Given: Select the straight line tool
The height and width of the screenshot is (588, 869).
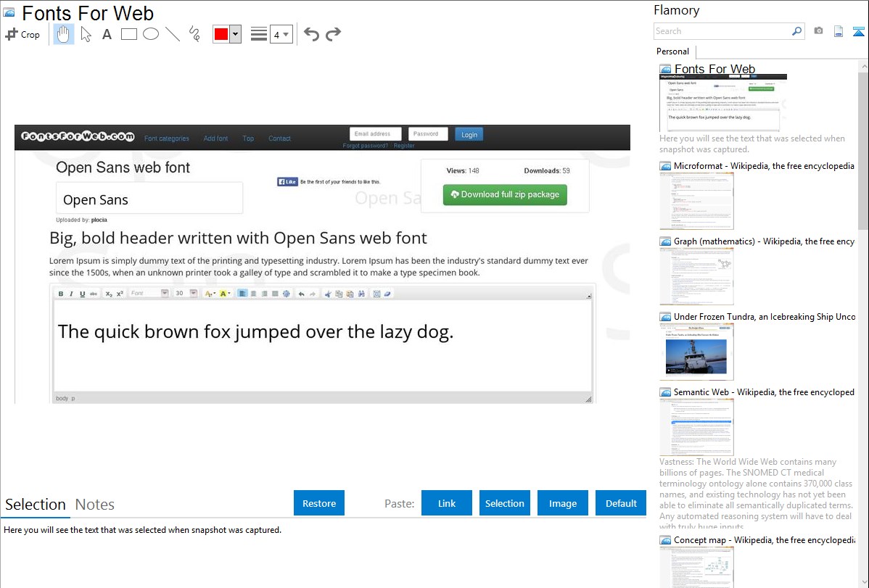Looking at the screenshot, I should (173, 34).
